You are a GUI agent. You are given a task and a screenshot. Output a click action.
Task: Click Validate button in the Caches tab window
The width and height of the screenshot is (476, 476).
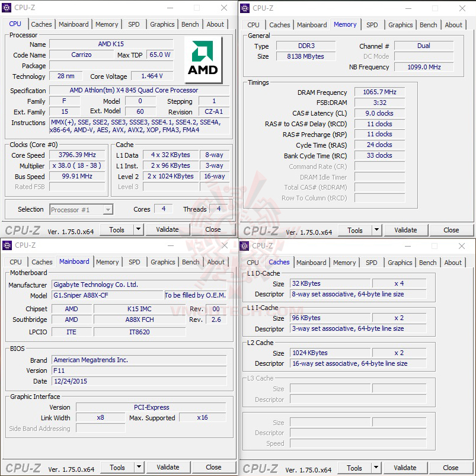405,468
